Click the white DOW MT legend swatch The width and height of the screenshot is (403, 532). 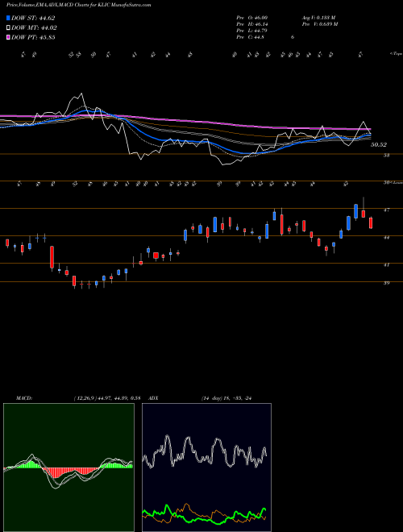tap(9, 28)
